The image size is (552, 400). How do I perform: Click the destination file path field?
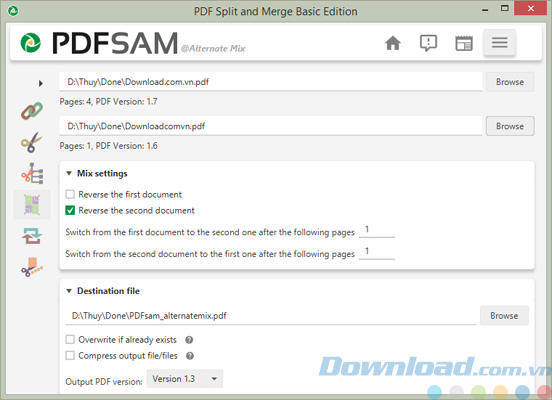(x=270, y=315)
